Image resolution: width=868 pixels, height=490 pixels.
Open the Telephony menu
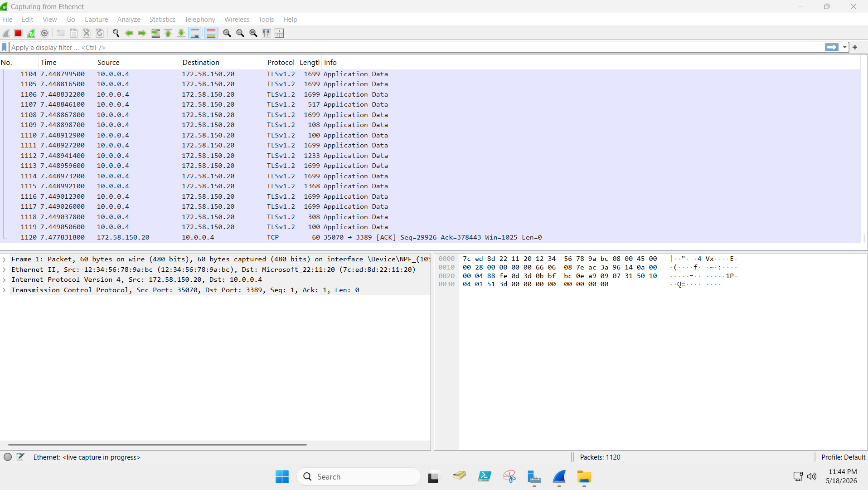coord(200,20)
